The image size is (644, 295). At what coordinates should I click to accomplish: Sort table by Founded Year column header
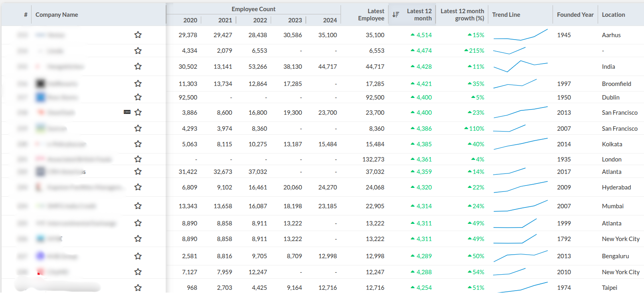(x=575, y=15)
